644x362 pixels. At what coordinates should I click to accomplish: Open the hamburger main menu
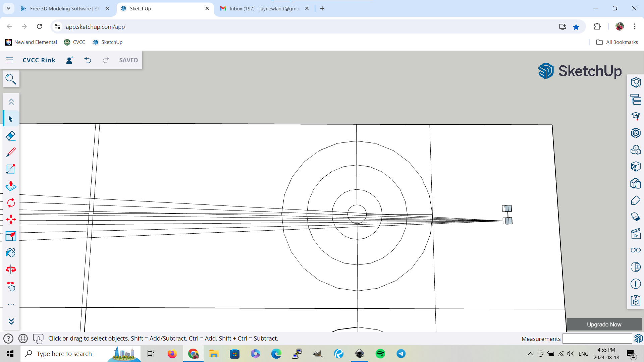click(9, 60)
